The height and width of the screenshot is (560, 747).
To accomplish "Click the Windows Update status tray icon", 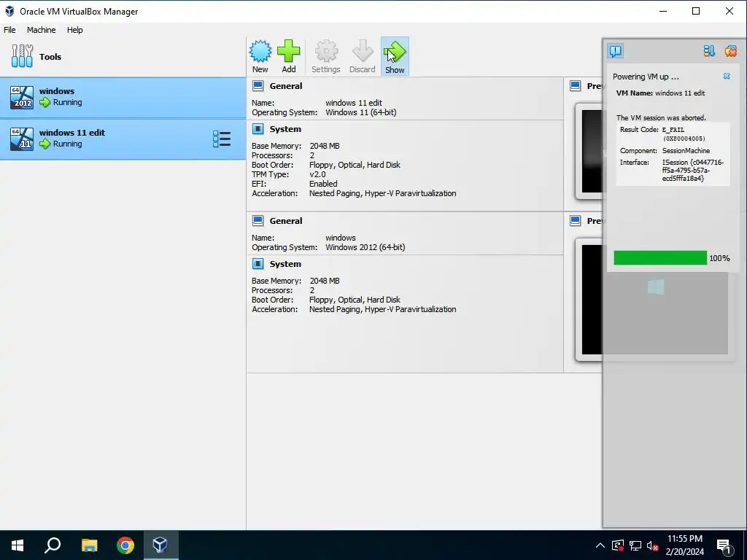I will (x=617, y=545).
